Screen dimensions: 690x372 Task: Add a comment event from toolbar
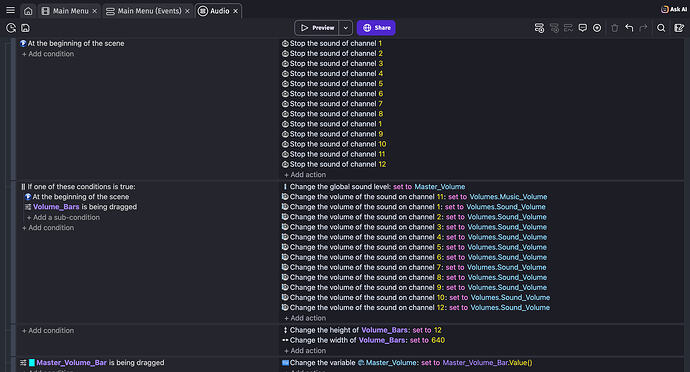tap(583, 28)
